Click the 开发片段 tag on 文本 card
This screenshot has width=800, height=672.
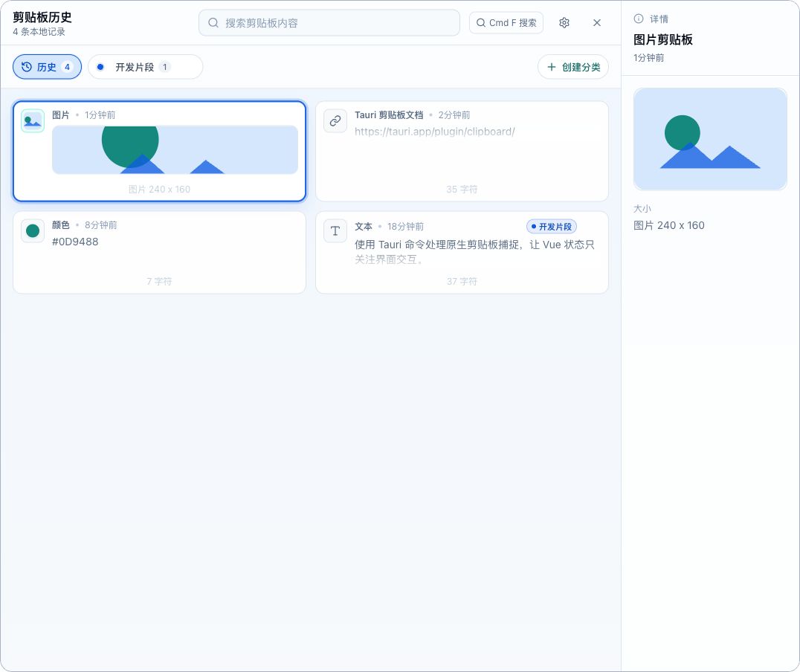(x=551, y=227)
